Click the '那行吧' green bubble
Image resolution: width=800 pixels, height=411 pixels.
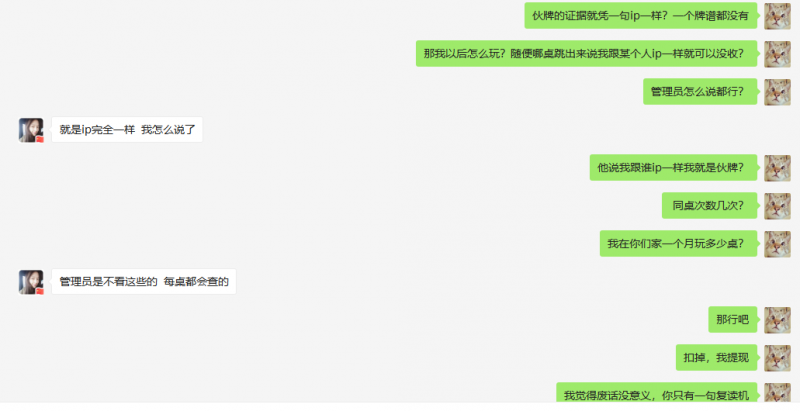[x=733, y=320]
